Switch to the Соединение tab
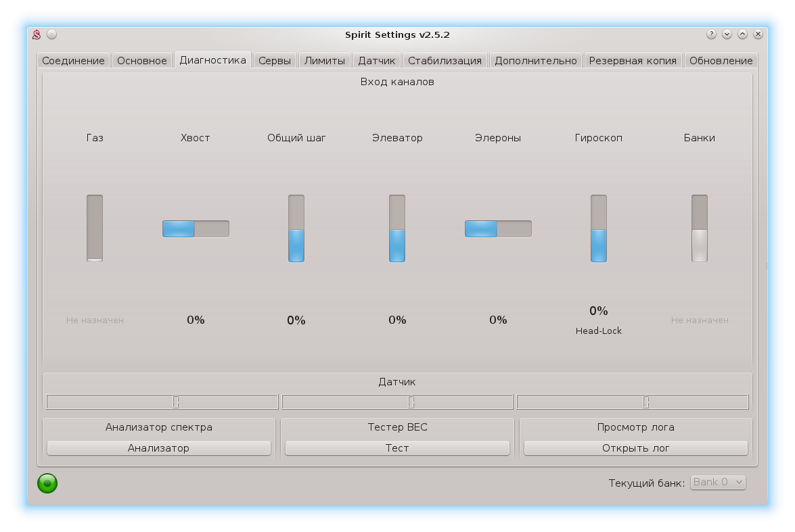This screenshot has width=795, height=532. click(x=73, y=61)
